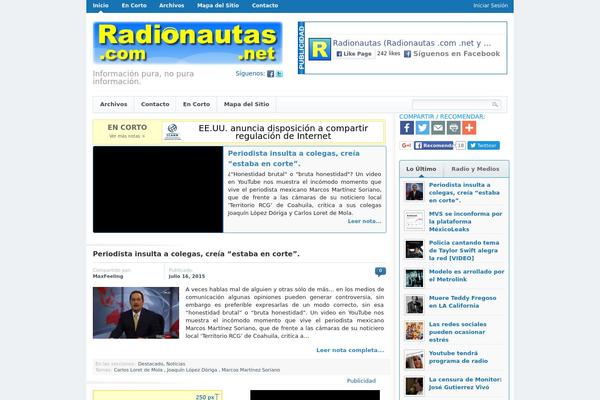
Task: Open Marcos Martínez Soriano tag
Action: (x=251, y=370)
